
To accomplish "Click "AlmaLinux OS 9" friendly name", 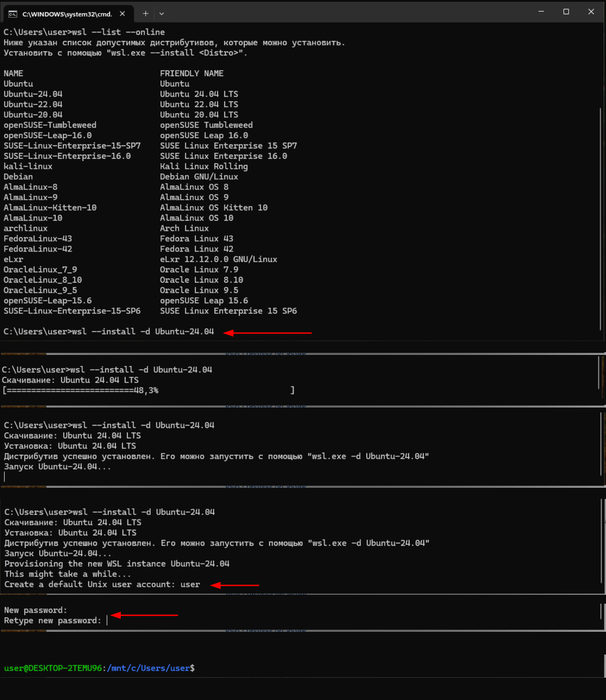I will click(x=194, y=197).
